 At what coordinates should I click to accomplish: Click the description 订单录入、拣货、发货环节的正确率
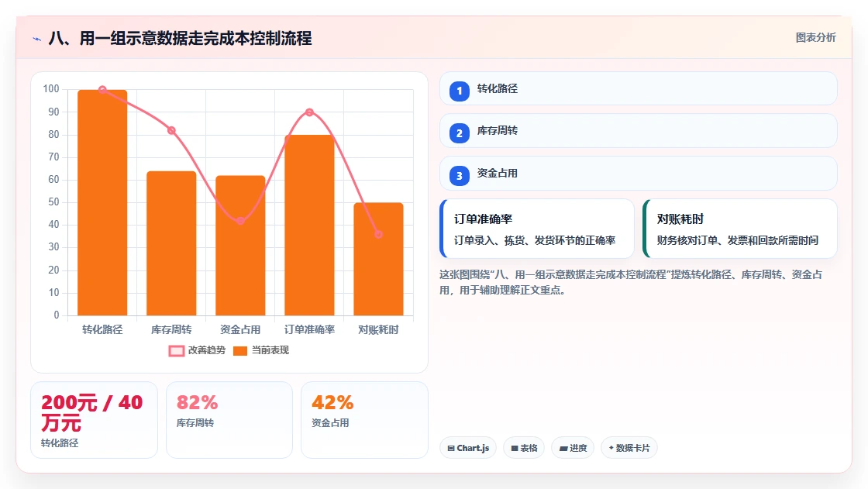[535, 240]
